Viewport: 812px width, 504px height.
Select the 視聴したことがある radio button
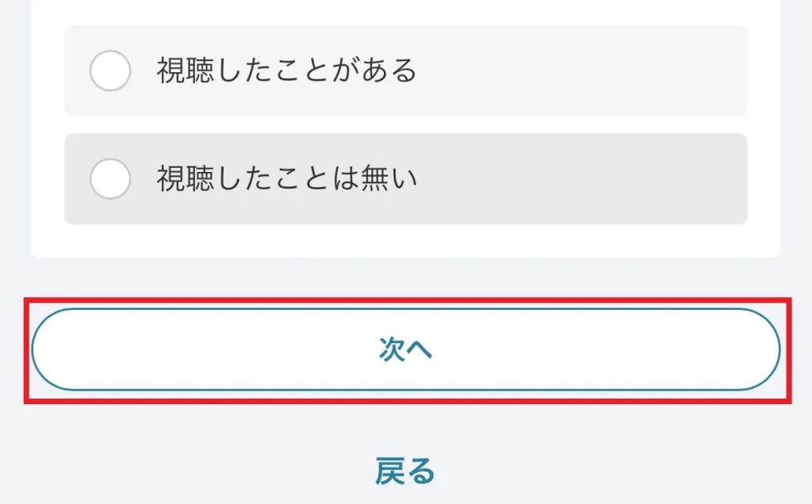coord(109,71)
